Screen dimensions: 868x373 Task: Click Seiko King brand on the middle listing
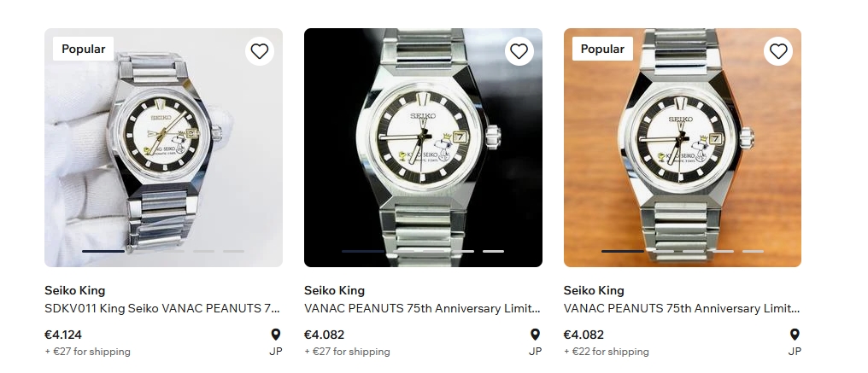pos(334,290)
